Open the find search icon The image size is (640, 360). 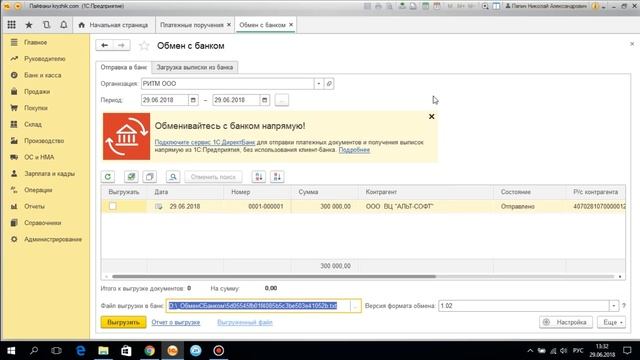pyautogui.click(x=173, y=177)
